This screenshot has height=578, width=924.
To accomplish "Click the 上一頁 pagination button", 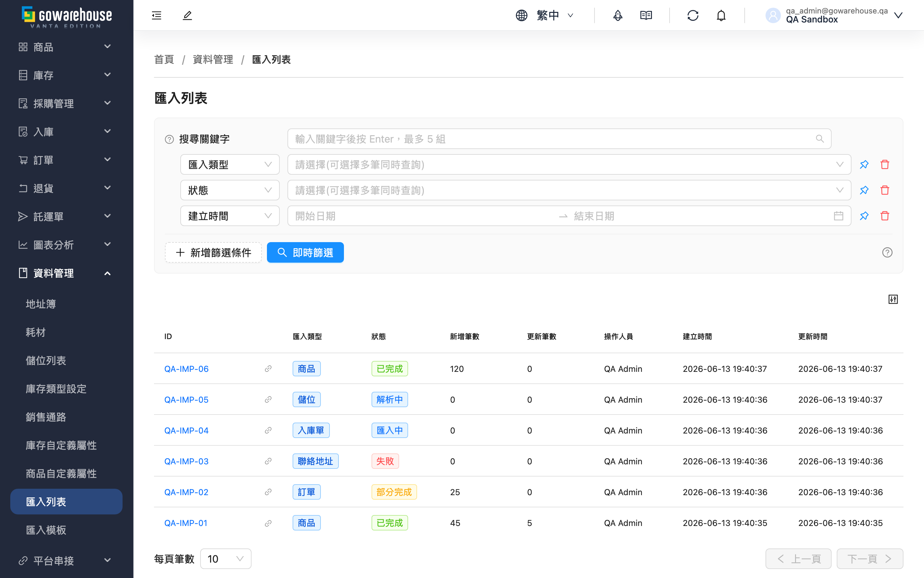I will [x=798, y=559].
